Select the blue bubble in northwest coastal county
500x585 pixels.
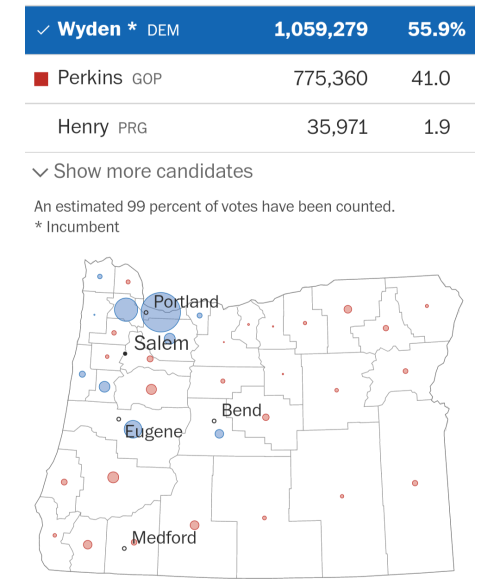coord(100,276)
